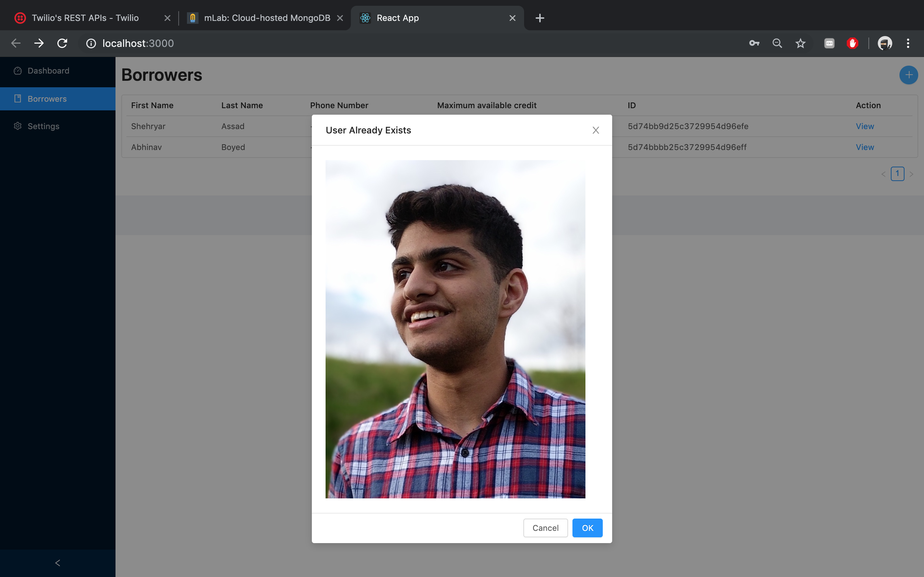Open Dashboard in the sidebar

[48, 71]
